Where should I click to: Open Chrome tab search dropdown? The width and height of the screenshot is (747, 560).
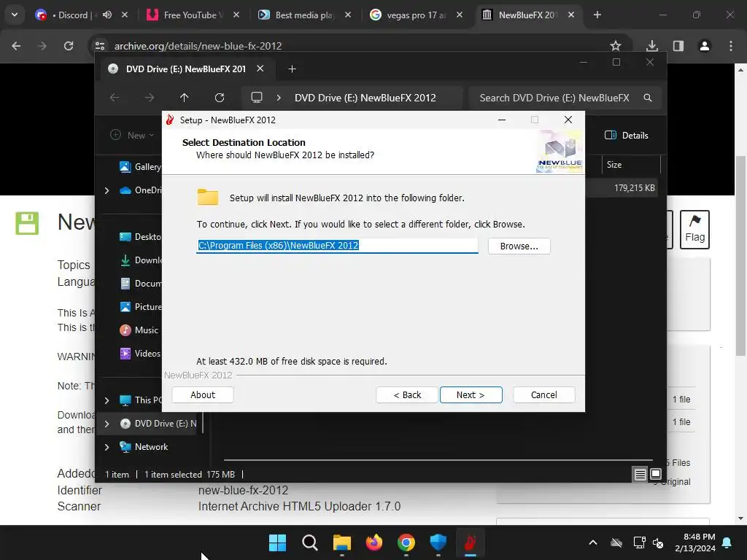(x=15, y=15)
